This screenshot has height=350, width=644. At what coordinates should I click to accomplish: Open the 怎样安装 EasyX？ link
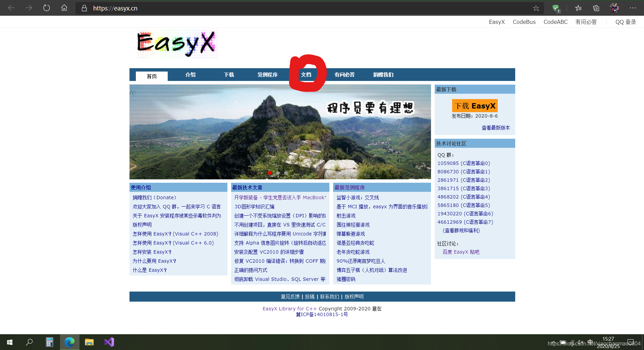[152, 252]
